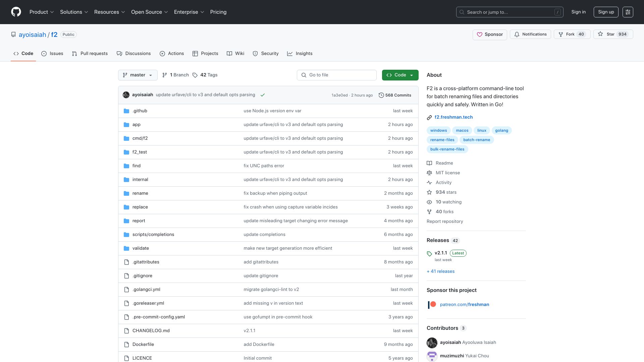
Task: Expand the Solutions menu
Action: [x=74, y=12]
